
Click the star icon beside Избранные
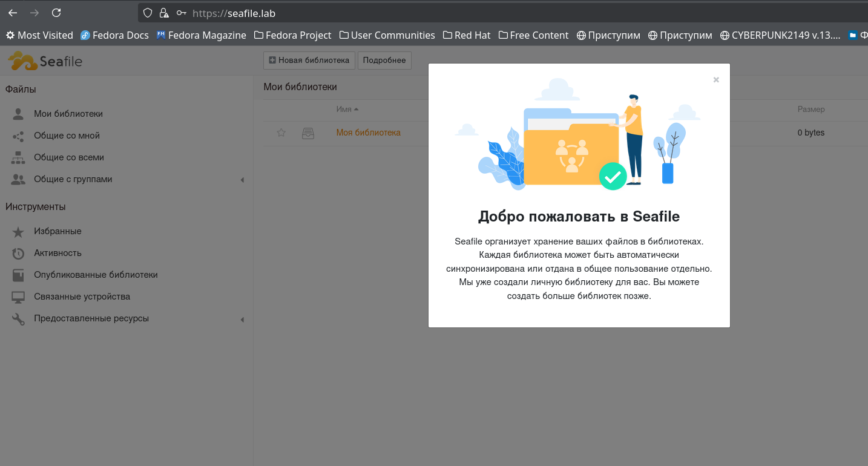(x=18, y=231)
